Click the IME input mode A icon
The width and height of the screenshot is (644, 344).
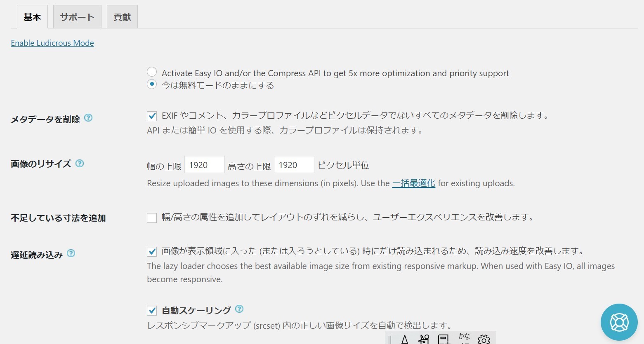pos(405,339)
